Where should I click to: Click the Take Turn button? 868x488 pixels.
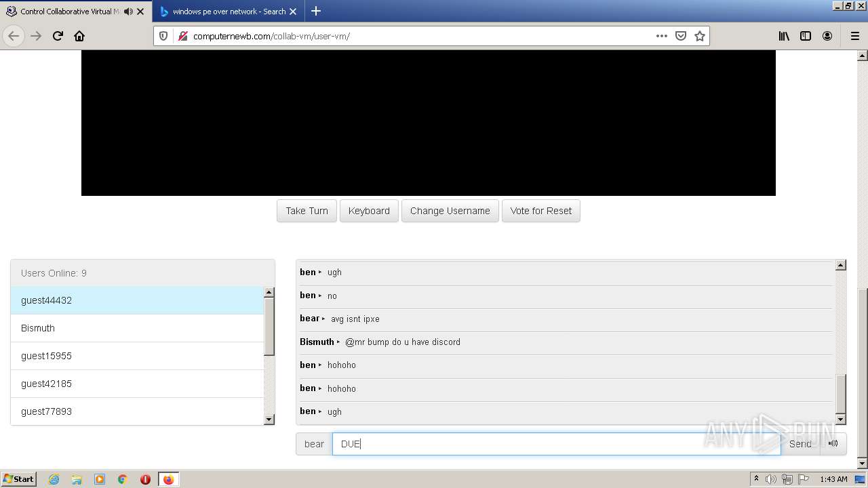307,211
